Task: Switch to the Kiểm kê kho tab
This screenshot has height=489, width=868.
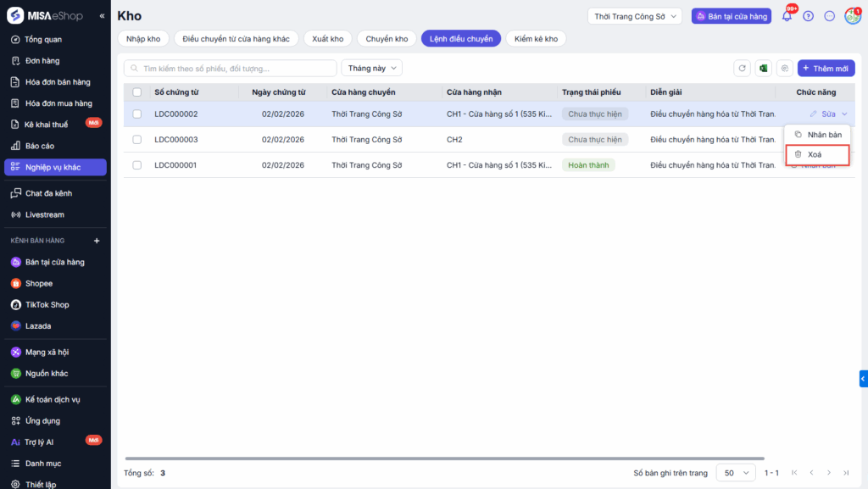Action: click(536, 39)
